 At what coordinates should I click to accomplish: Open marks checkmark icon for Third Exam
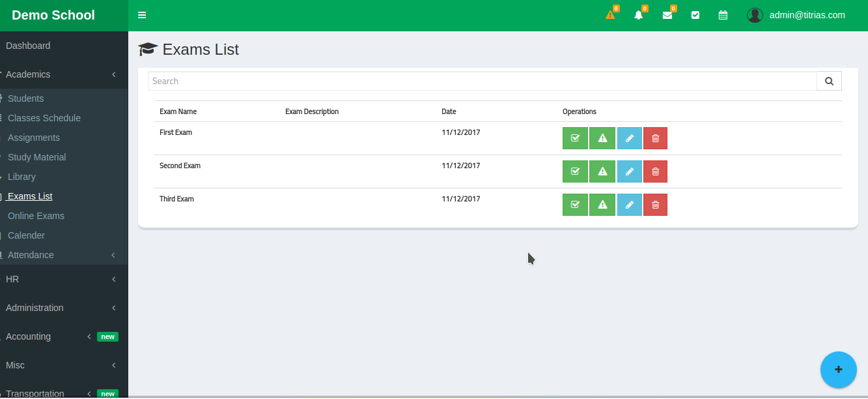click(x=575, y=205)
